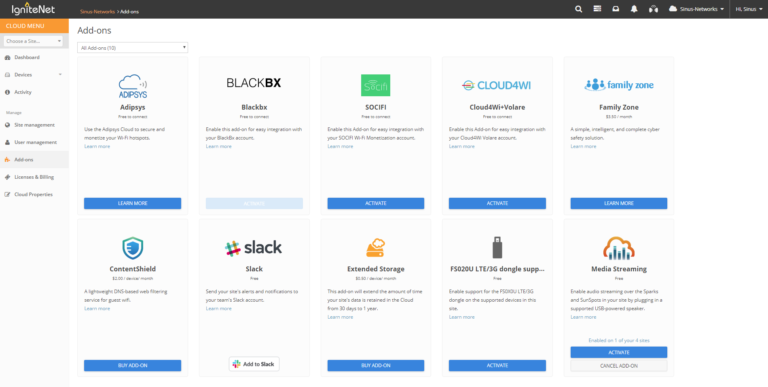Open Licenses & Billing in the sidebar

point(34,177)
